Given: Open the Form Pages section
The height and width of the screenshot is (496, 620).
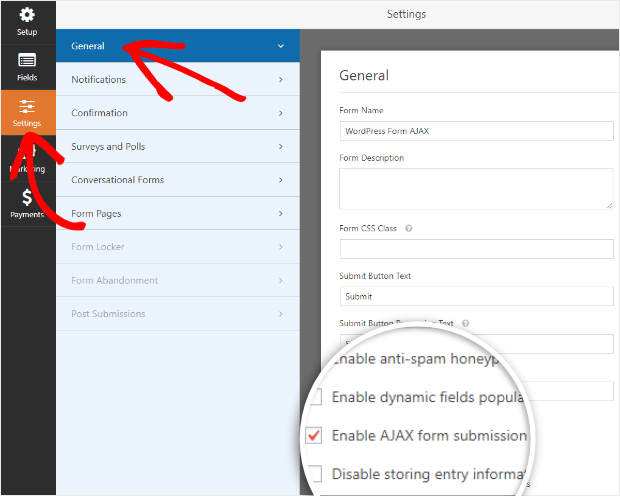Looking at the screenshot, I should coord(178,213).
